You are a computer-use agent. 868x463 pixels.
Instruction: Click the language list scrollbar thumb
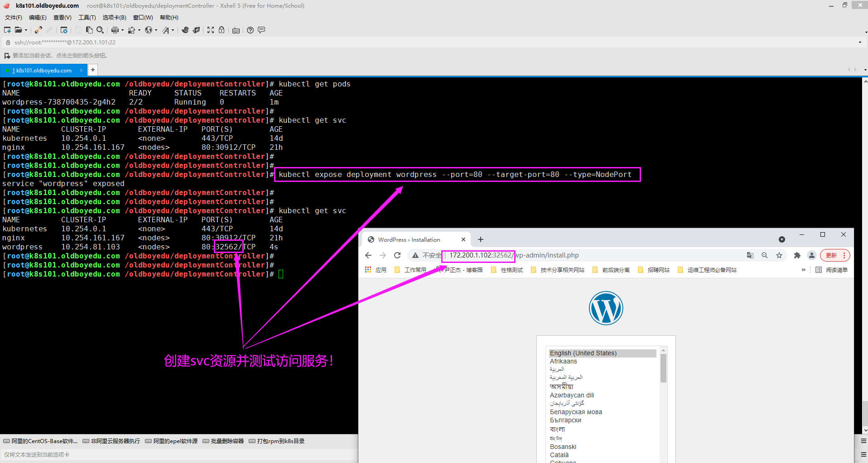pyautogui.click(x=663, y=368)
